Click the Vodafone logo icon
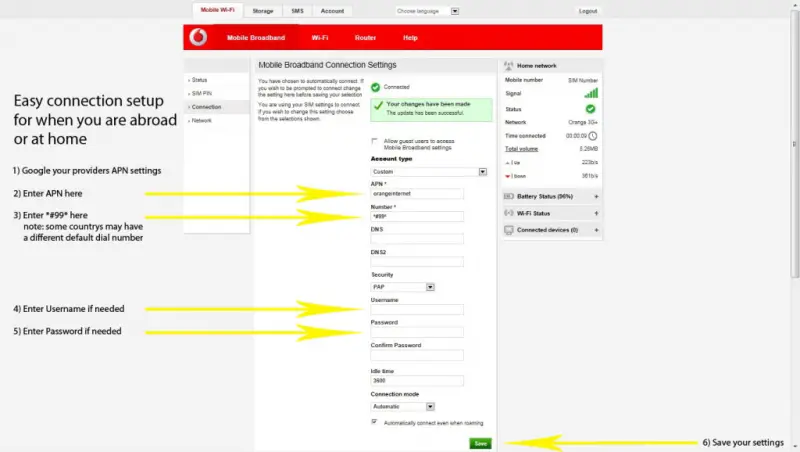This screenshot has width=800, height=452. (198, 37)
